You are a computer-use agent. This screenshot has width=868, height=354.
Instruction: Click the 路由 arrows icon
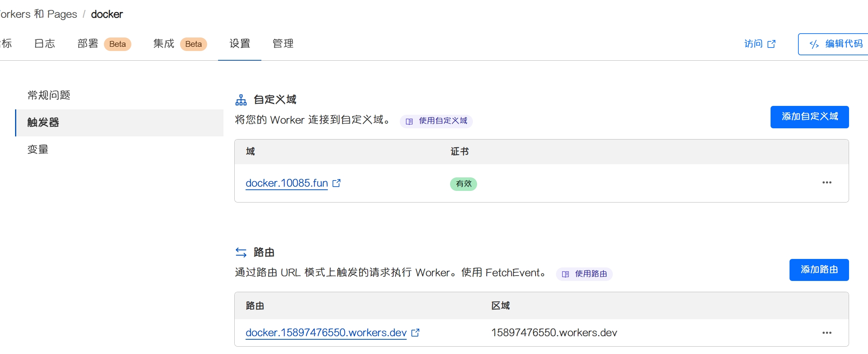[241, 252]
